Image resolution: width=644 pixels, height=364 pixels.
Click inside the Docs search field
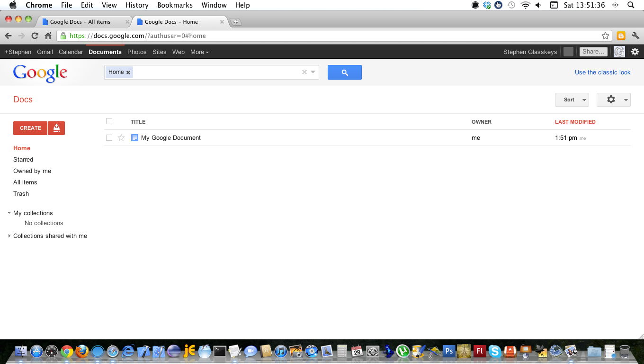point(215,73)
